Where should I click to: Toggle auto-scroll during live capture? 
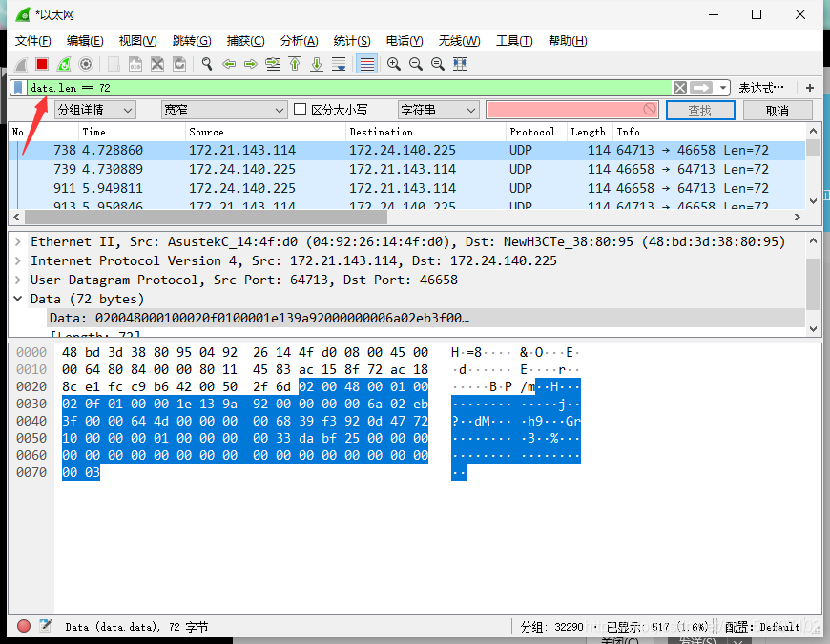pos(339,64)
